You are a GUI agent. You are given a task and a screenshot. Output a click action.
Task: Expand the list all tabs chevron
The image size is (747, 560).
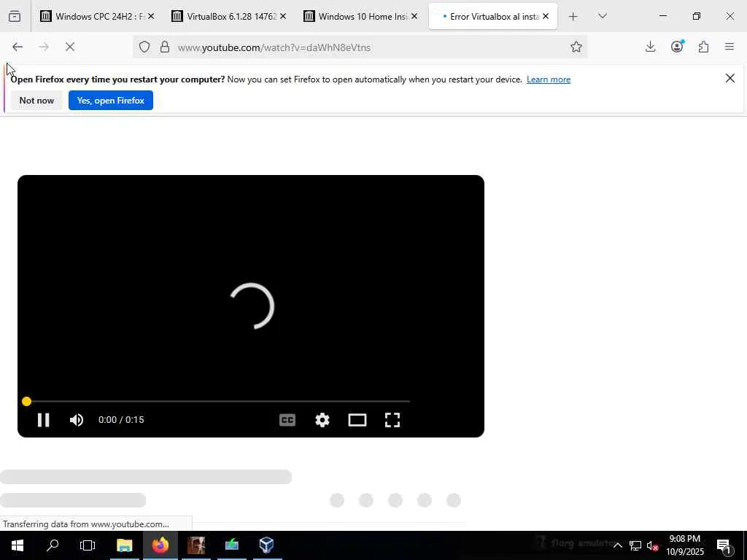click(x=602, y=16)
